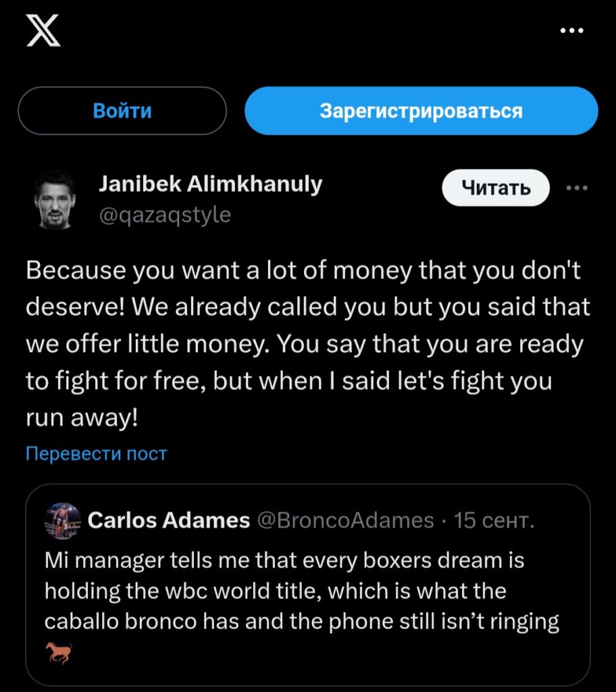
Task: Click the Janibek Alimkhanuly display name
Action: pos(210,184)
